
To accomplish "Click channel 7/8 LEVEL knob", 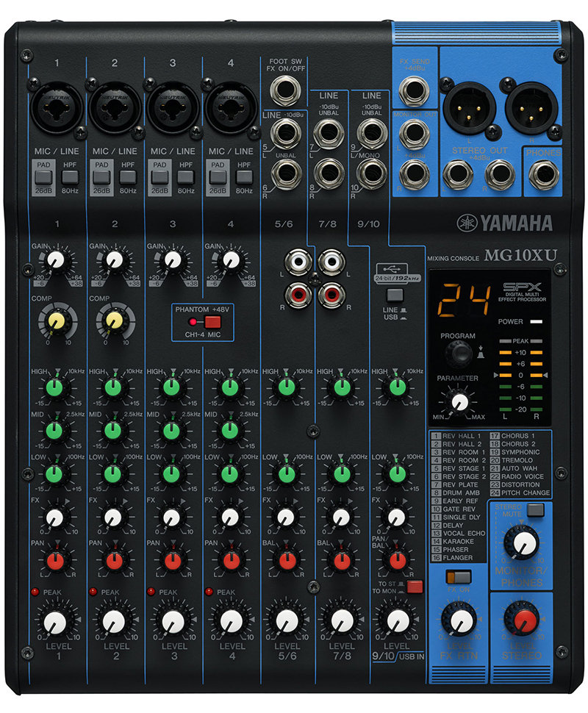I will point(342,621).
